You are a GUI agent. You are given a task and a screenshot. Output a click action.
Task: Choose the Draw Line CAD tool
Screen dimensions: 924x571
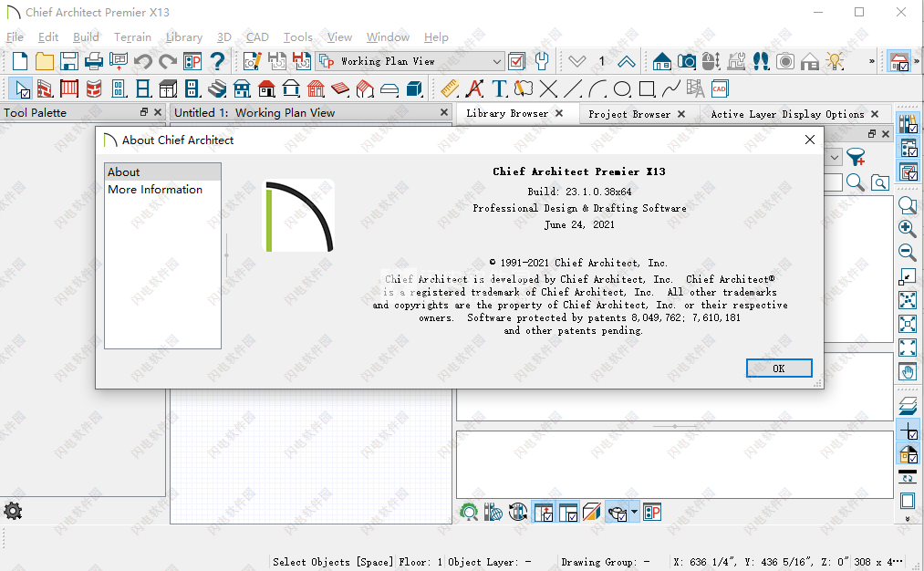click(573, 89)
